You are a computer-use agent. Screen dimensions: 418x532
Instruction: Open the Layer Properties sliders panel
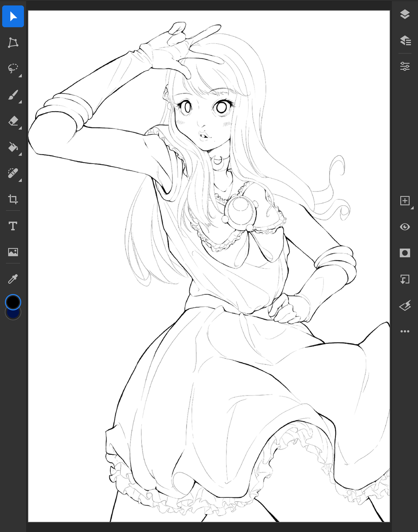[x=405, y=66]
